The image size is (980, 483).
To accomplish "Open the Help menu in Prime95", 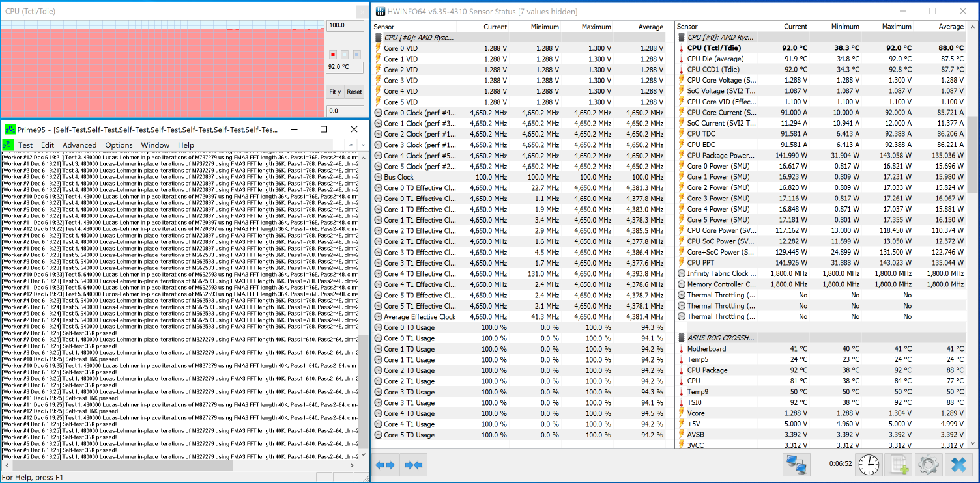I will tap(186, 145).
